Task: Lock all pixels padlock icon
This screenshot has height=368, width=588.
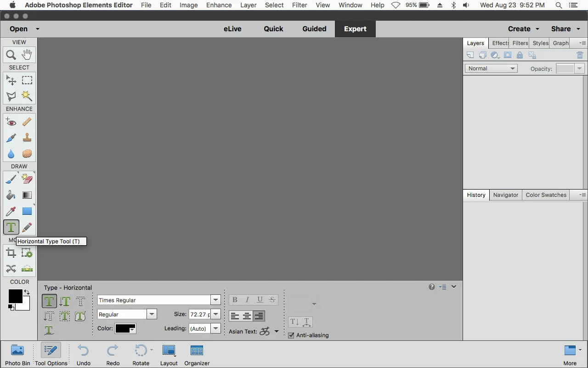Action: pos(520,55)
